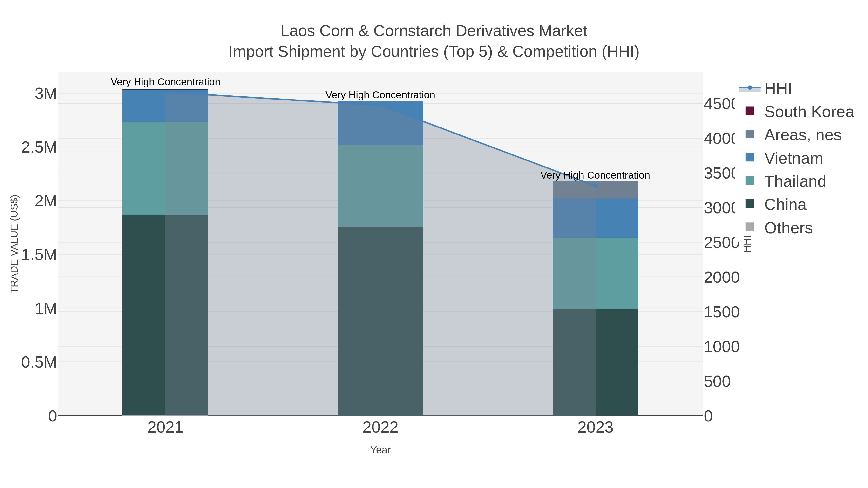Click the rotated 'HHI' right axis title
Screen dimensions: 868x488
[747, 244]
